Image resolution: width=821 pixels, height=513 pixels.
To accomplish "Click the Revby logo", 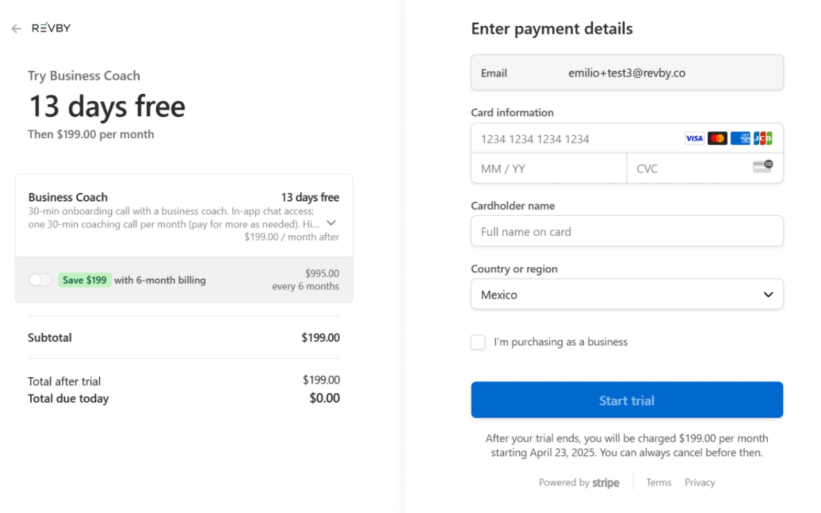I will coord(51,28).
